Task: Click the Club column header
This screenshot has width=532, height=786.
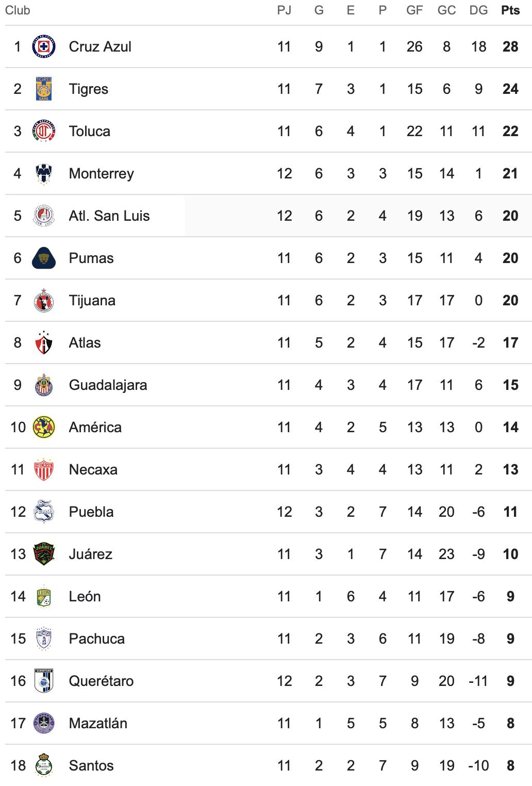Action: (x=18, y=10)
